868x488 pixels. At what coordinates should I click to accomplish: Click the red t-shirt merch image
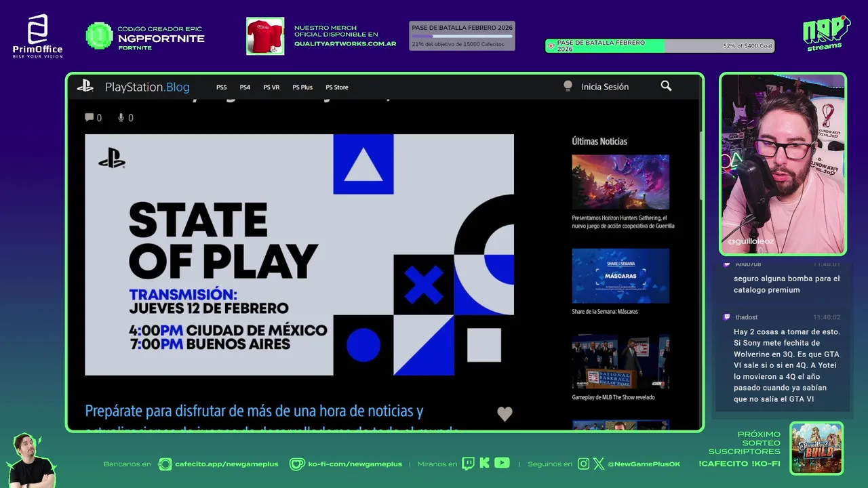pos(265,36)
